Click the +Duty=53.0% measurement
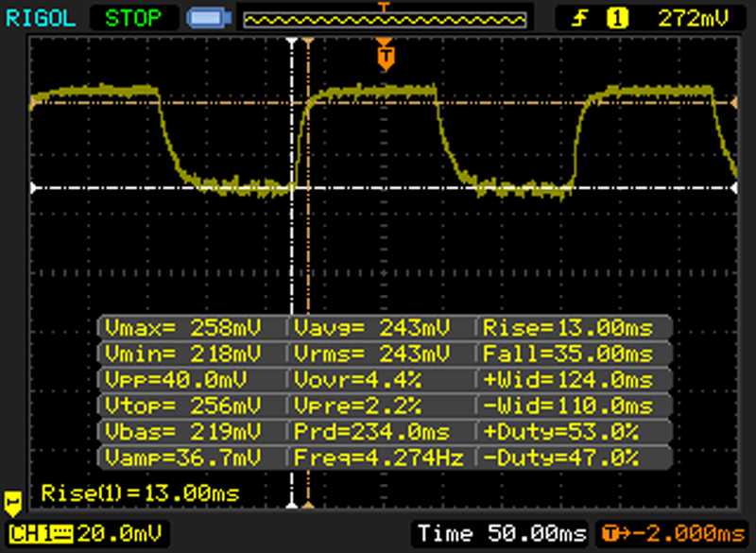The image size is (756, 553). (x=560, y=431)
